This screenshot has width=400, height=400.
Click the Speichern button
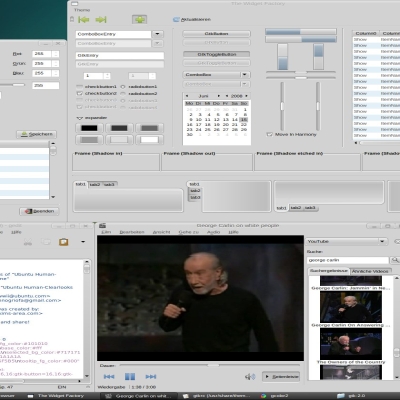tap(37, 134)
